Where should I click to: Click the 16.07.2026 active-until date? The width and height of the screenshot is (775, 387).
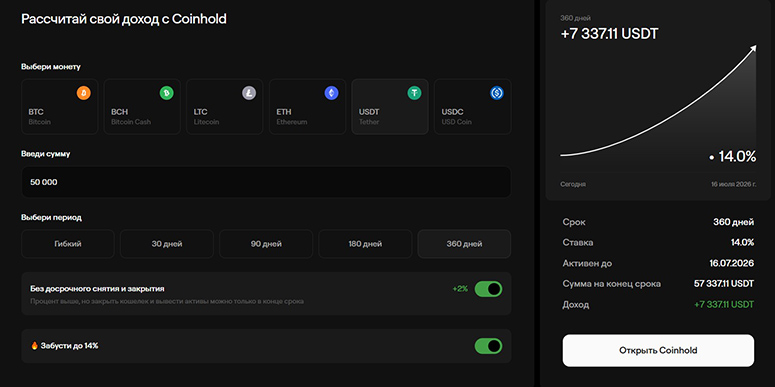coord(732,263)
